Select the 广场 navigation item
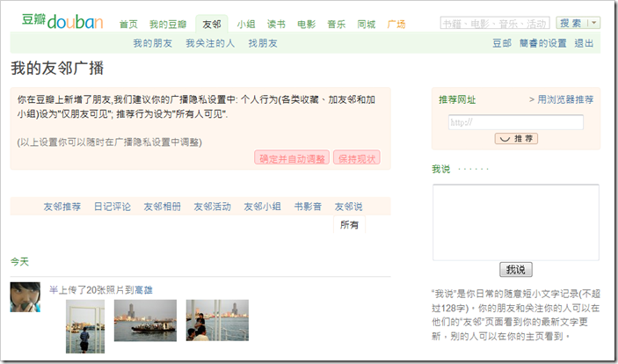 (396, 25)
